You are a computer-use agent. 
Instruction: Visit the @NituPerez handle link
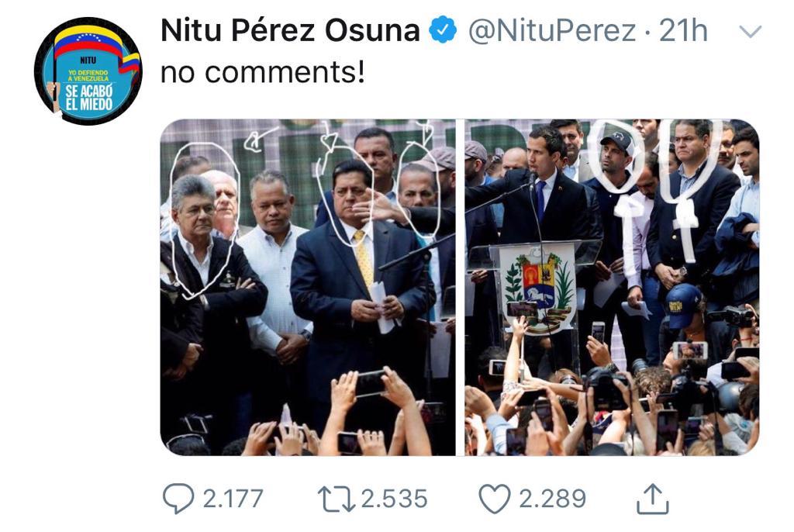coord(552,31)
